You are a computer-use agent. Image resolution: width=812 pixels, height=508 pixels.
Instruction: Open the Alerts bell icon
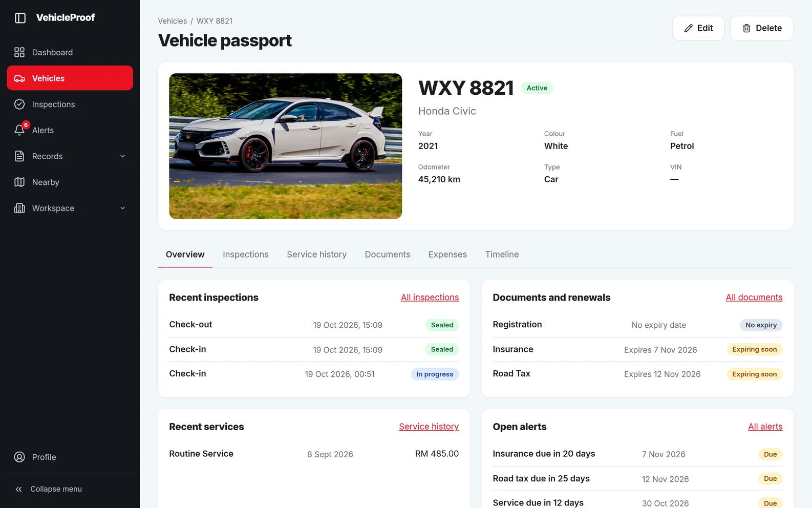19,130
